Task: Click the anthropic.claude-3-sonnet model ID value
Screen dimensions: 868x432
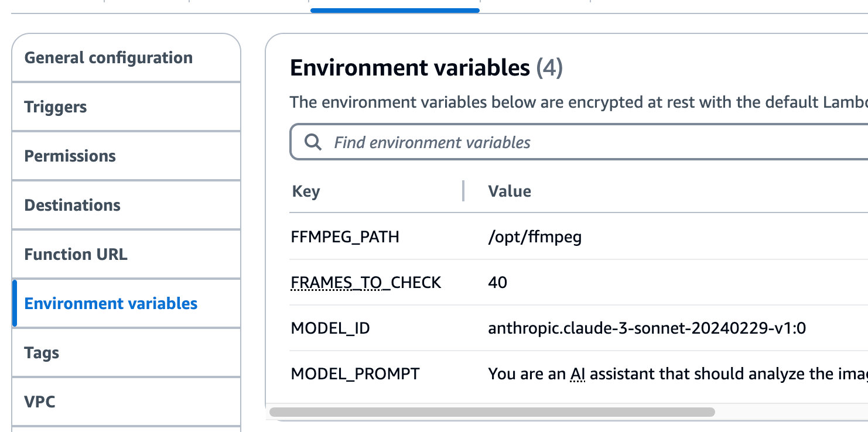Action: click(x=647, y=328)
